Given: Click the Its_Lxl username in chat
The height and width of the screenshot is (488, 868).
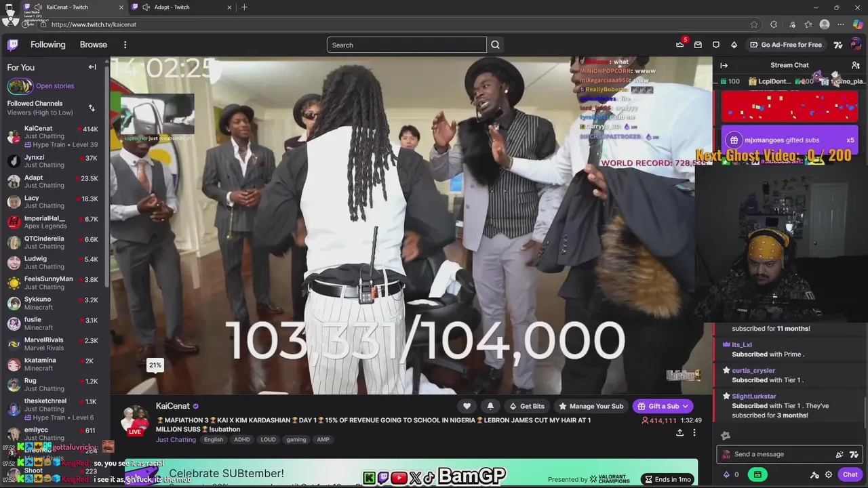Looking at the screenshot, I should [x=742, y=345].
